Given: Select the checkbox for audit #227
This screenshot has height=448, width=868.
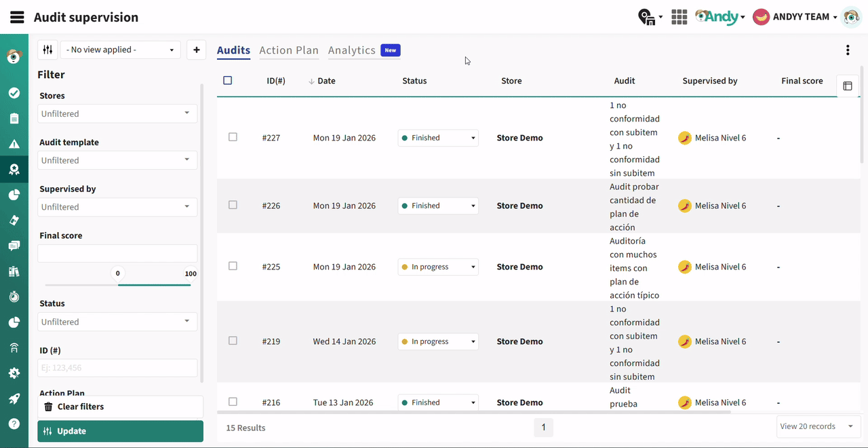Looking at the screenshot, I should pos(233,137).
